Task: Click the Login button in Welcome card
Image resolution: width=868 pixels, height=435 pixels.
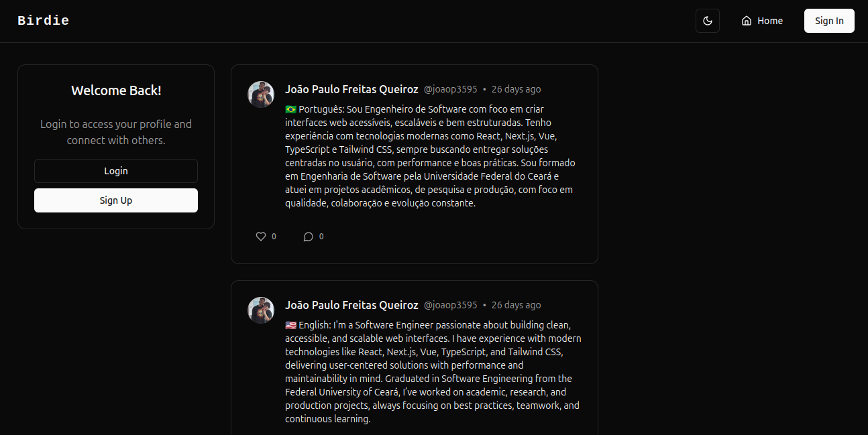Action: (x=116, y=171)
